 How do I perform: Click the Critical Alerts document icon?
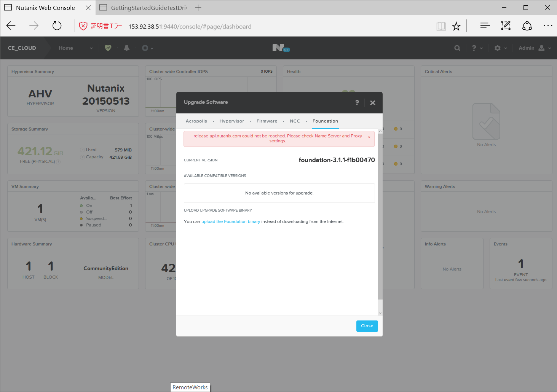(487, 121)
